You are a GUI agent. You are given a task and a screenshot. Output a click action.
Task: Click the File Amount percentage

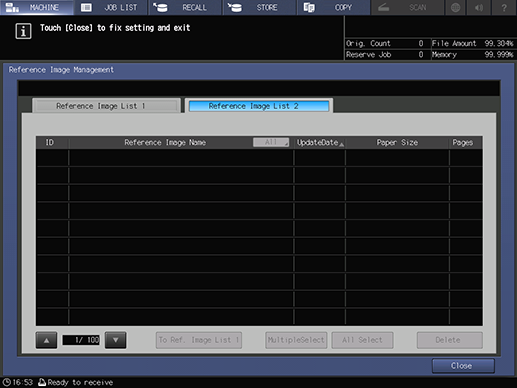click(499, 43)
